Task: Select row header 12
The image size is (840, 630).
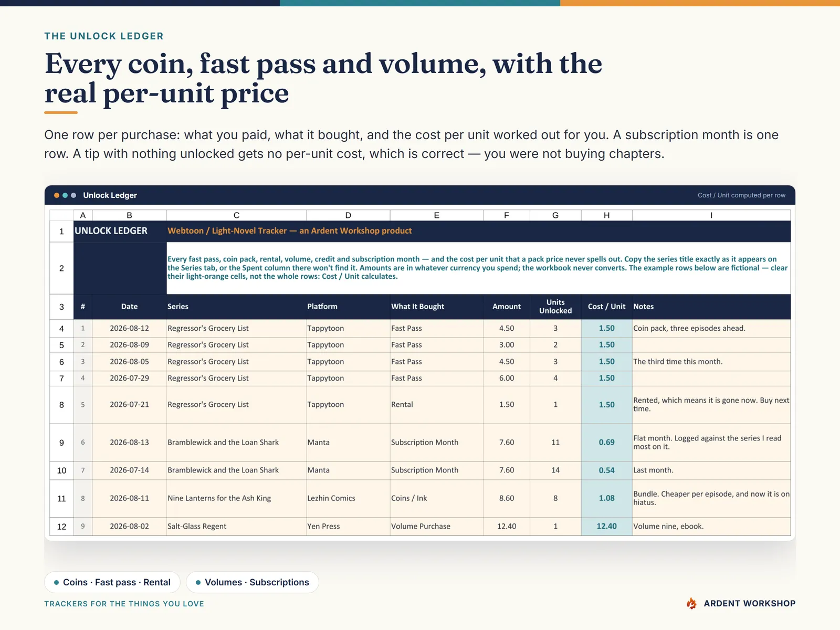Action: point(61,527)
